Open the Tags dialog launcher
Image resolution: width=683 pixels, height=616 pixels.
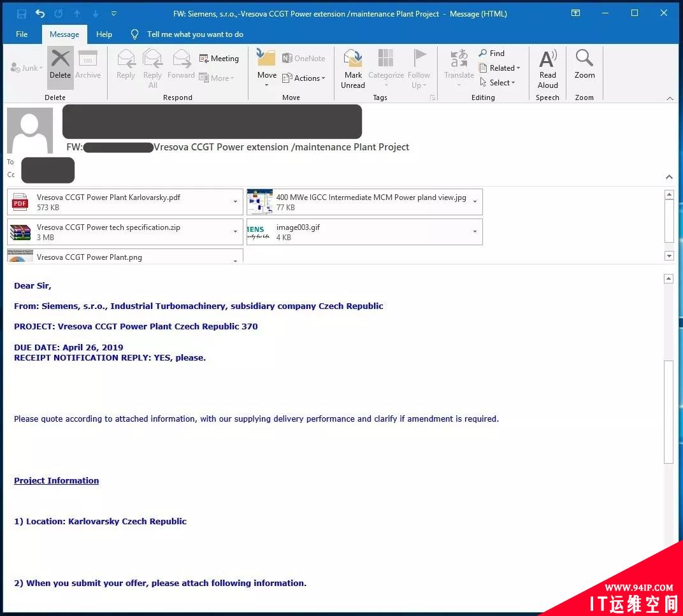[x=433, y=97]
